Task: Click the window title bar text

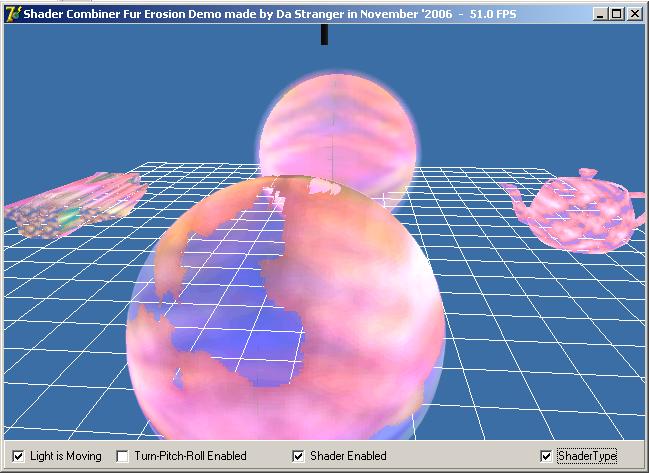Action: pos(269,14)
